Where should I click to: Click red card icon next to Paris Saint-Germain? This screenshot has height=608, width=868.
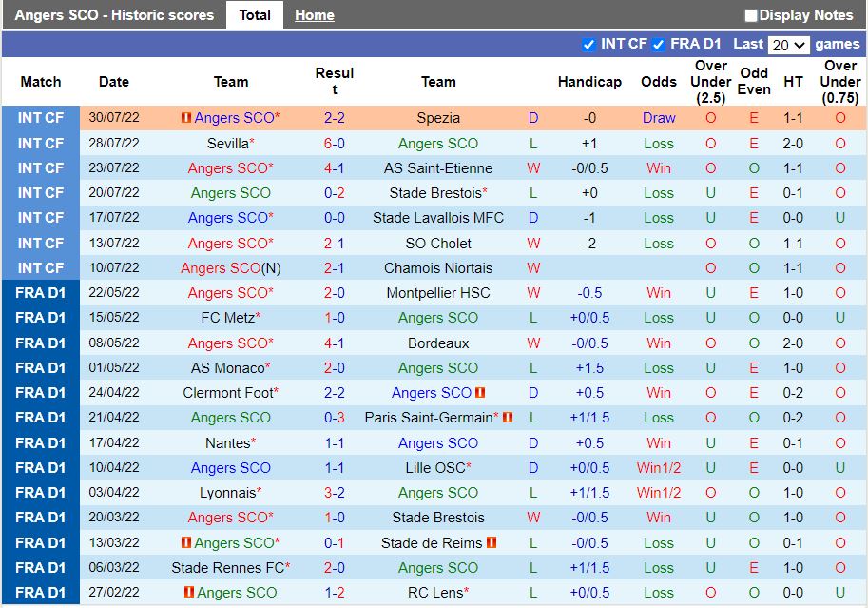tap(508, 418)
